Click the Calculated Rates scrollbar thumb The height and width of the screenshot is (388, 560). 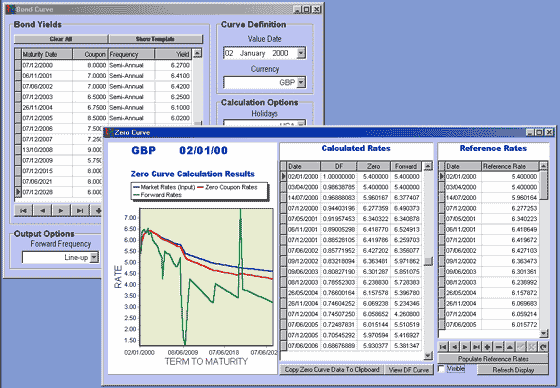coord(428,261)
